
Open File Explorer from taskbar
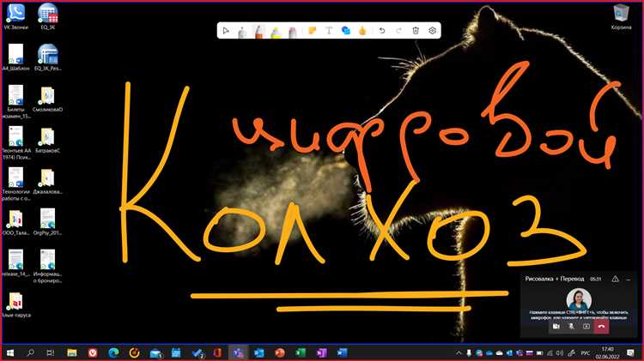click(72, 352)
